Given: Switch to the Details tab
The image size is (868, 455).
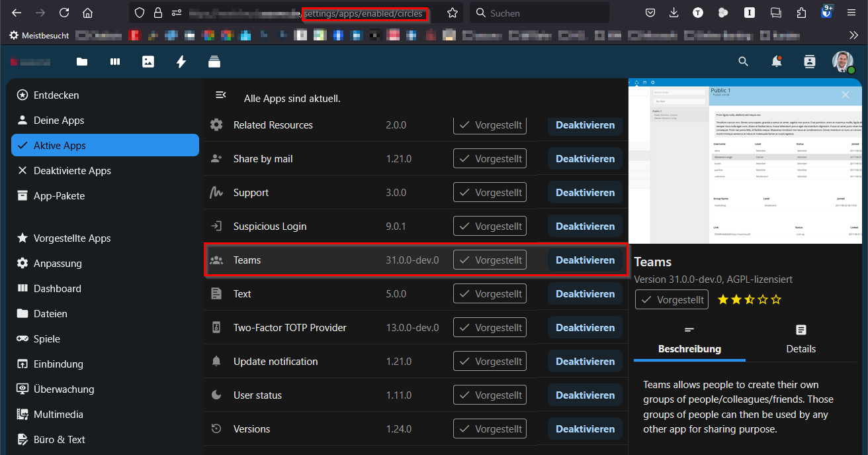Looking at the screenshot, I should (801, 339).
